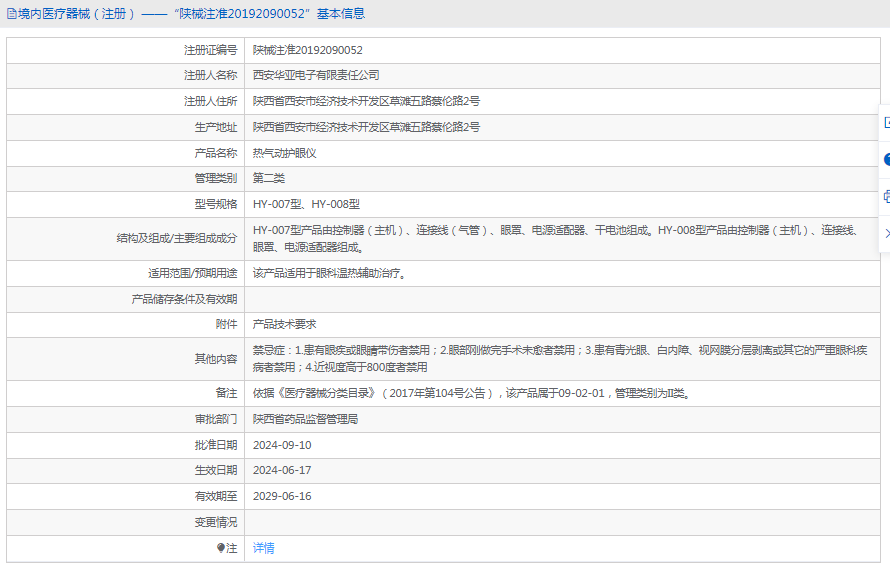Screen dimensions: 890x570
Task: Click the document icon beside 境内医疗器械 title
Action: tap(12, 14)
